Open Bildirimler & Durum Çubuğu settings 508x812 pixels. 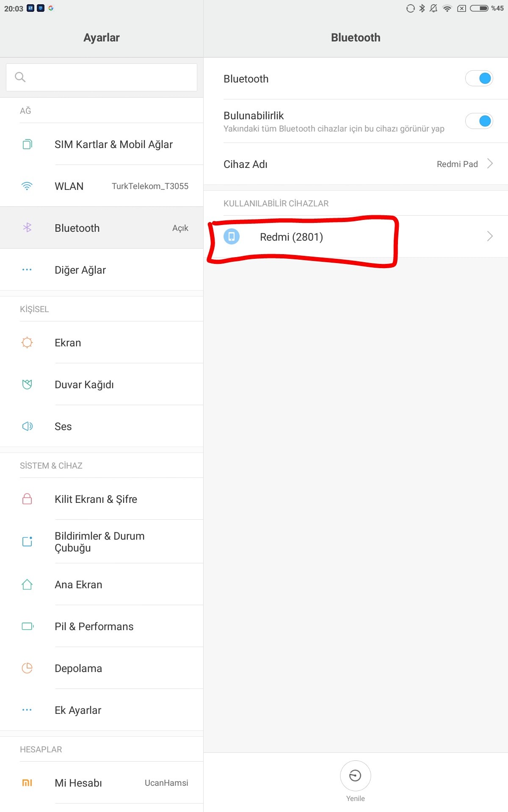tap(102, 542)
